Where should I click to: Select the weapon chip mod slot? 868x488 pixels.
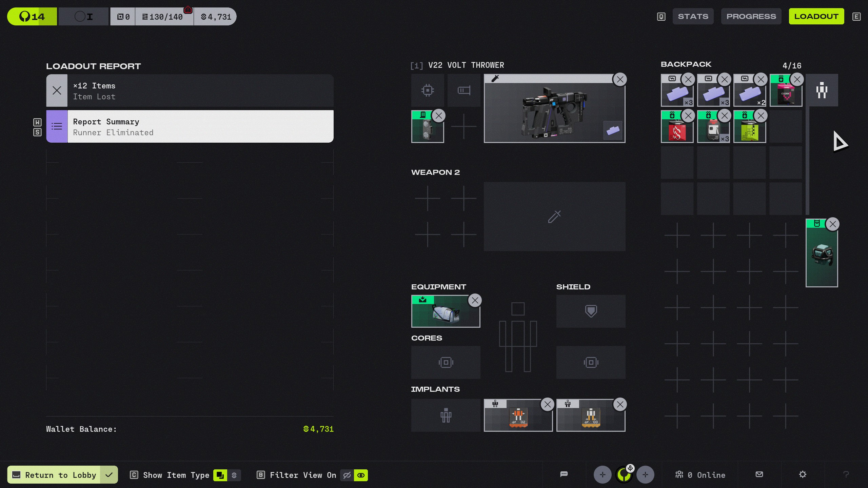pos(428,90)
